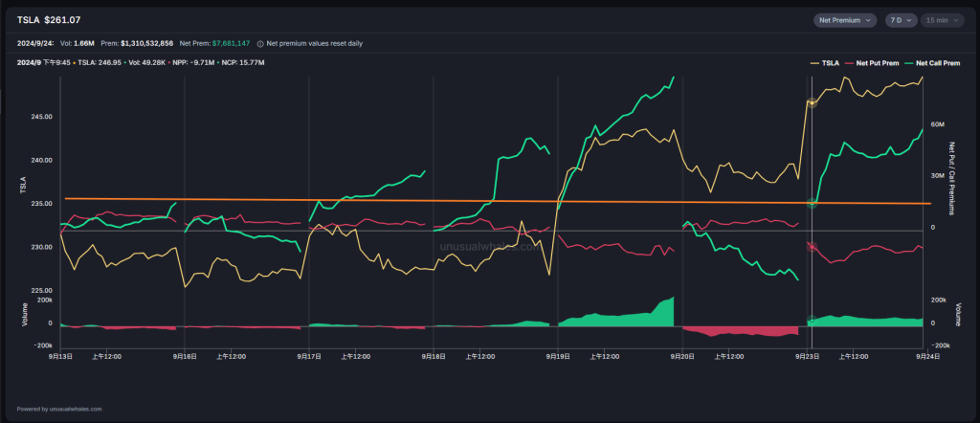Toggle the TSLA series in the legend
980x423 pixels.
click(x=825, y=62)
